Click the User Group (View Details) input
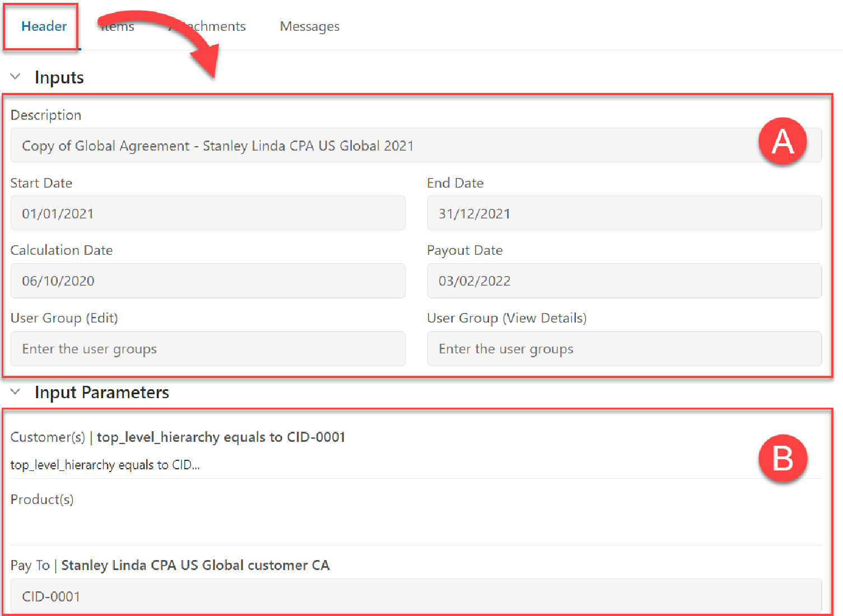This screenshot has height=616, width=843. (624, 349)
